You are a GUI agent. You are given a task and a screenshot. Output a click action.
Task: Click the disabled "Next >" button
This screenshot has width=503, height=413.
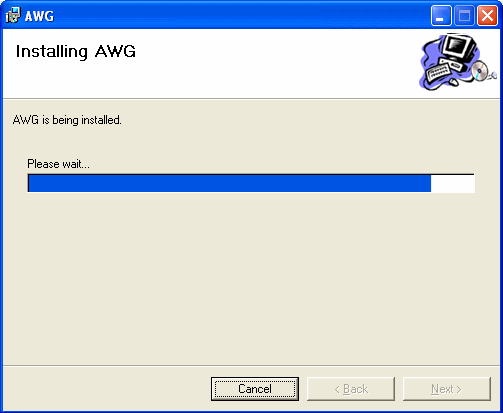(447, 389)
